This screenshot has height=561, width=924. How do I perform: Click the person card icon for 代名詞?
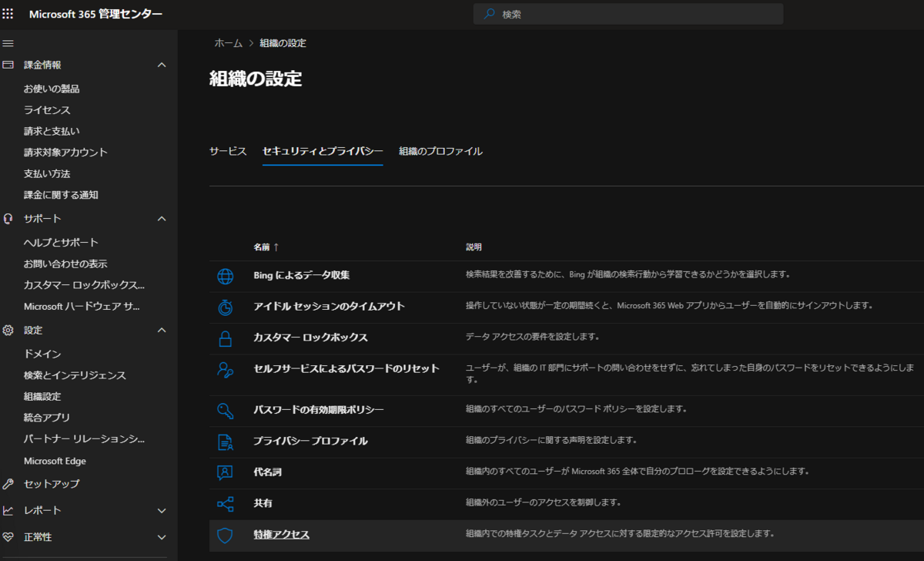click(x=225, y=472)
